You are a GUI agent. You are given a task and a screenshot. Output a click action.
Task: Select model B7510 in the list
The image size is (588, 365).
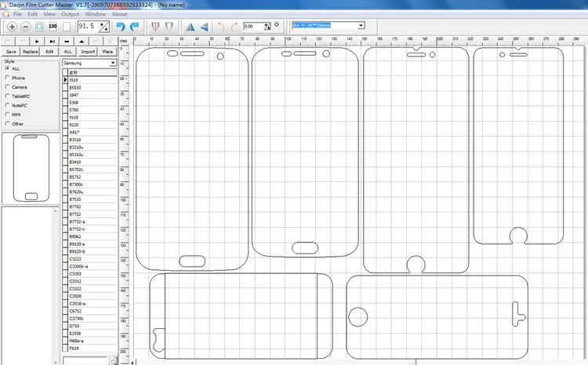(x=74, y=199)
